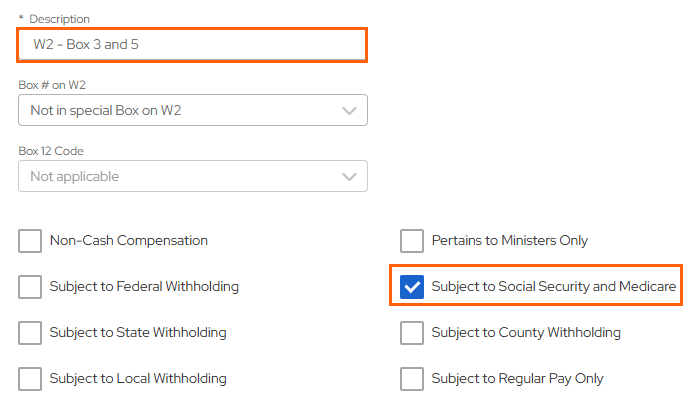
Task: Enable the Non-Cash Compensation checkbox
Action: coord(30,241)
